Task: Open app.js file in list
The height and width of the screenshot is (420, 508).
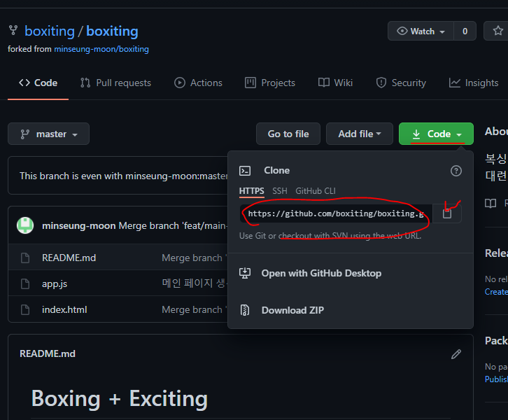Action: pos(55,284)
